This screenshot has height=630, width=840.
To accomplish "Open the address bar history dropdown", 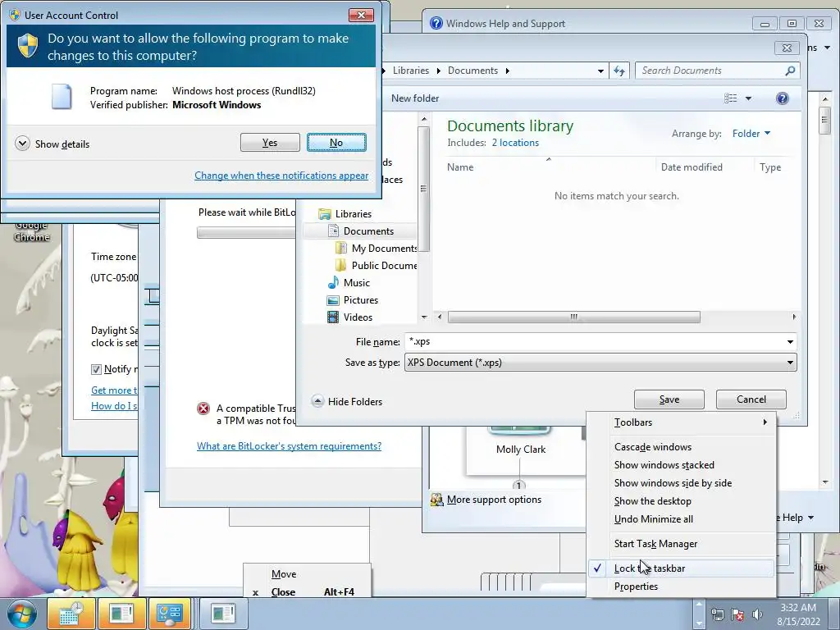I will [600, 71].
